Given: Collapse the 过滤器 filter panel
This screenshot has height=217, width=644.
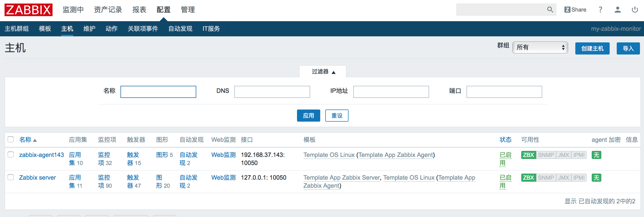Looking at the screenshot, I should pyautogui.click(x=323, y=72).
